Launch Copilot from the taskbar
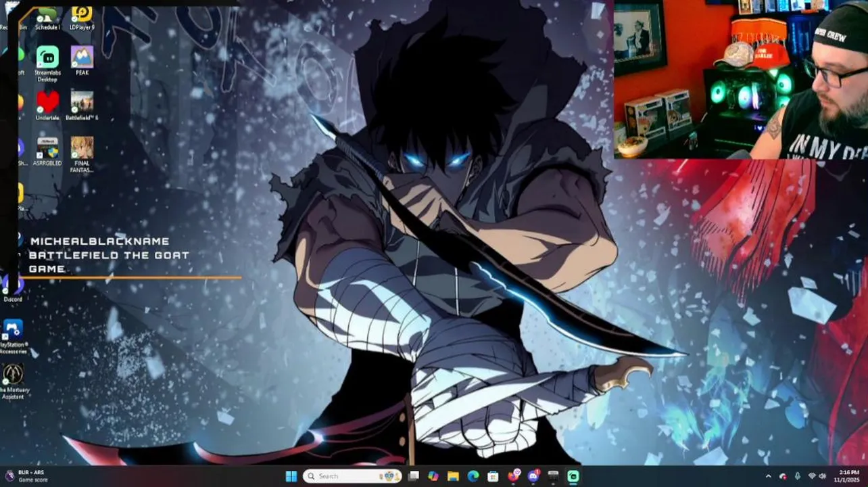 433,476
